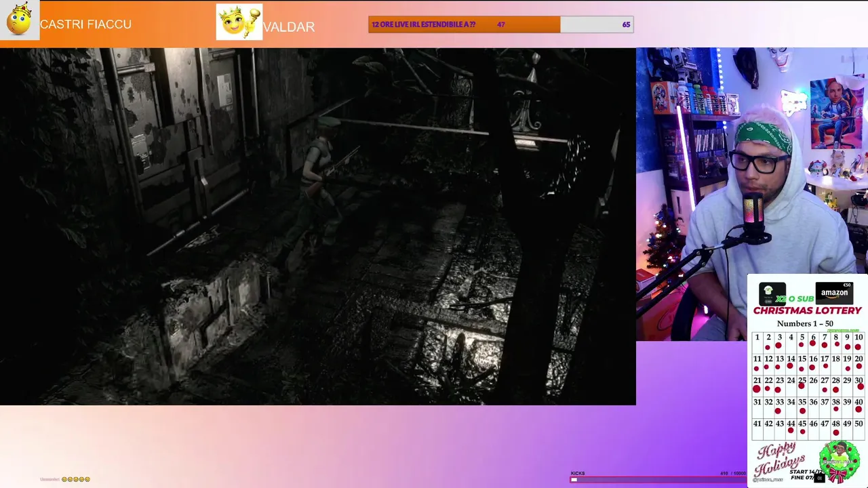Click the CHRISTMAS LOTTERY title
This screenshot has width=868, height=488.
tap(807, 310)
